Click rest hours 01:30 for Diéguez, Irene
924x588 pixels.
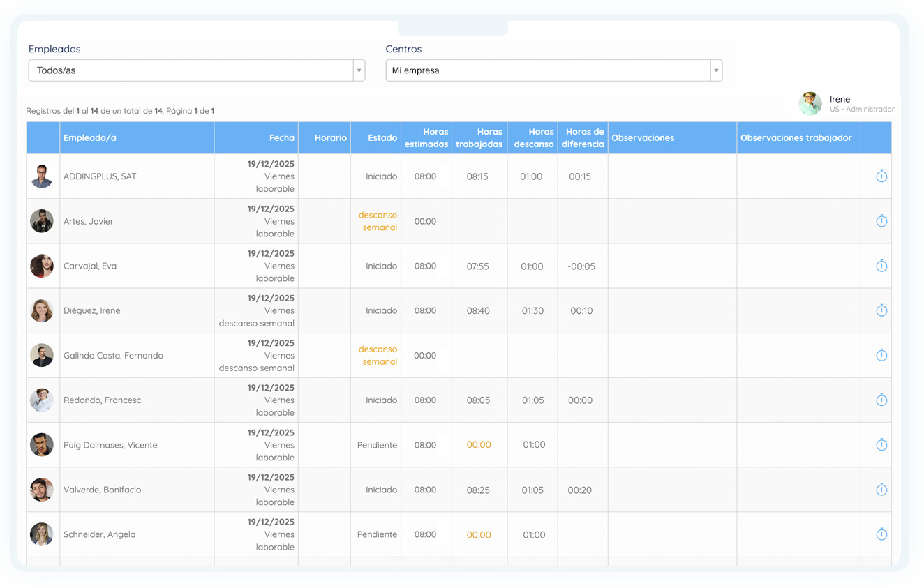click(x=532, y=310)
